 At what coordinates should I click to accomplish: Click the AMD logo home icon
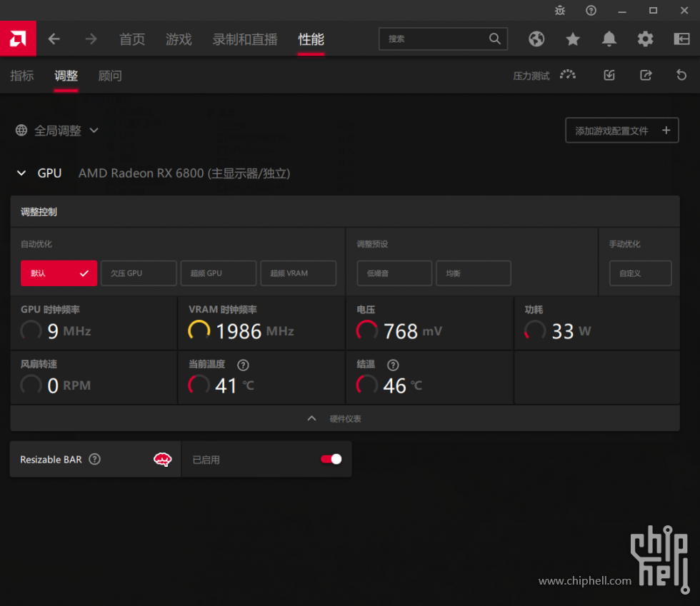(x=18, y=39)
